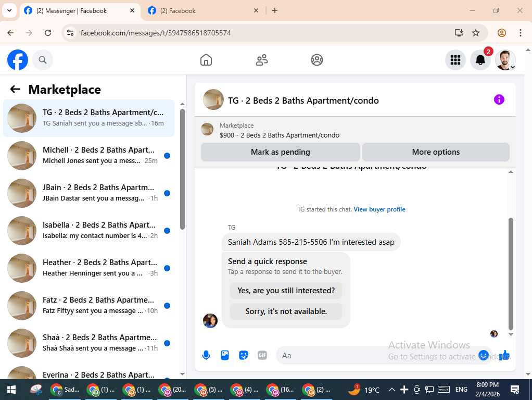Open the Facebook logo home link
The width and height of the screenshot is (532, 400).
tap(18, 60)
